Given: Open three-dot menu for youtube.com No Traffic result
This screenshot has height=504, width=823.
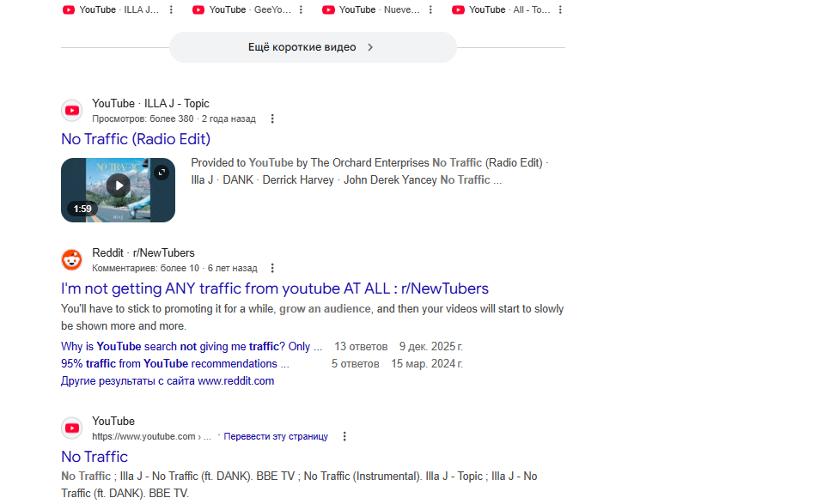Looking at the screenshot, I should click(344, 436).
